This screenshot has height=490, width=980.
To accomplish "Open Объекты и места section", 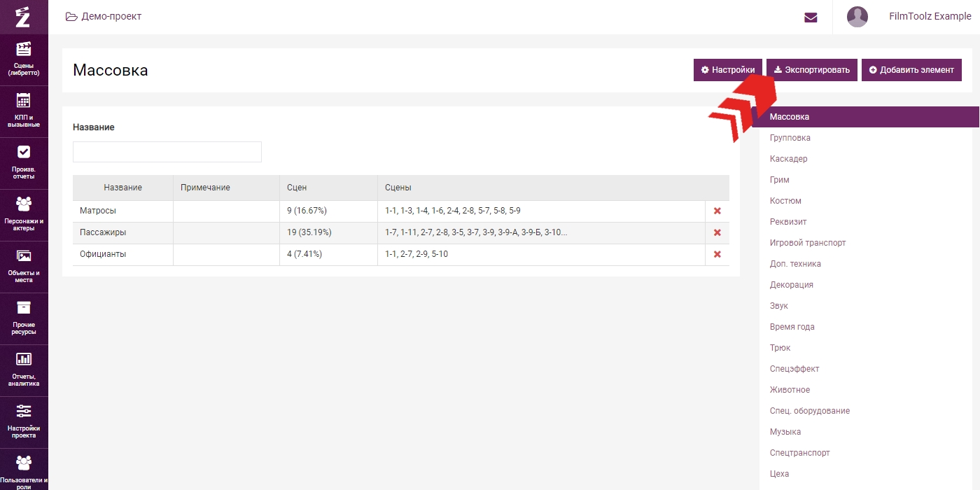I will (x=24, y=267).
